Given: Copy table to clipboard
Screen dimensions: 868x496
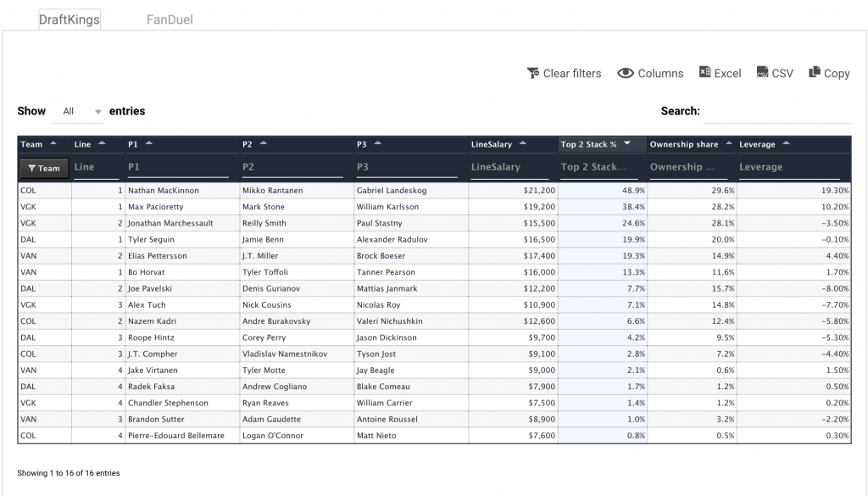Looking at the screenshot, I should coord(829,73).
